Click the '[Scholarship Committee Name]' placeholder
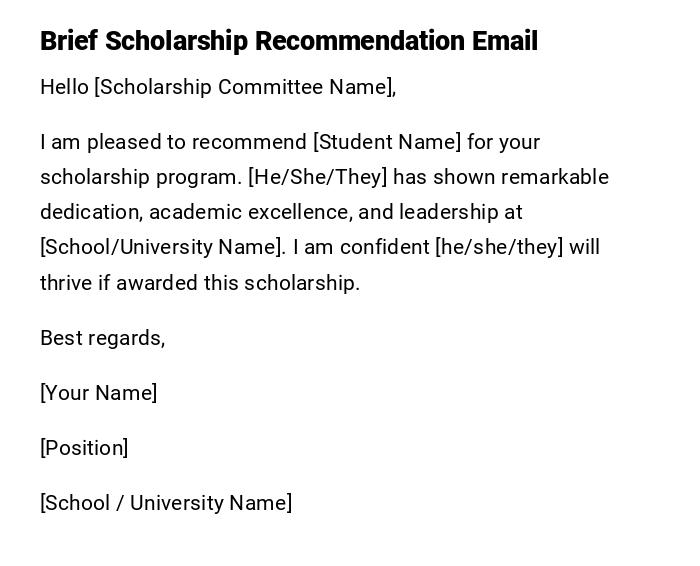Viewport: 700px width, 566px height. 244,87
